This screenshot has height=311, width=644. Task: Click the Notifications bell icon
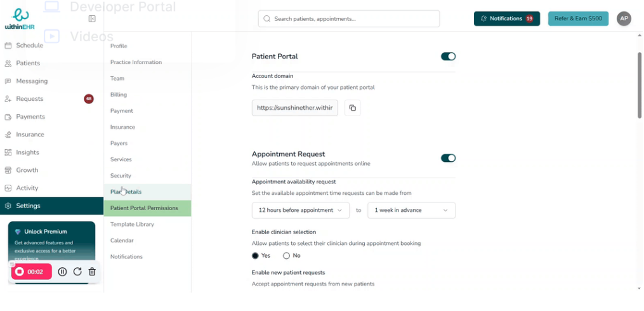coord(483,19)
